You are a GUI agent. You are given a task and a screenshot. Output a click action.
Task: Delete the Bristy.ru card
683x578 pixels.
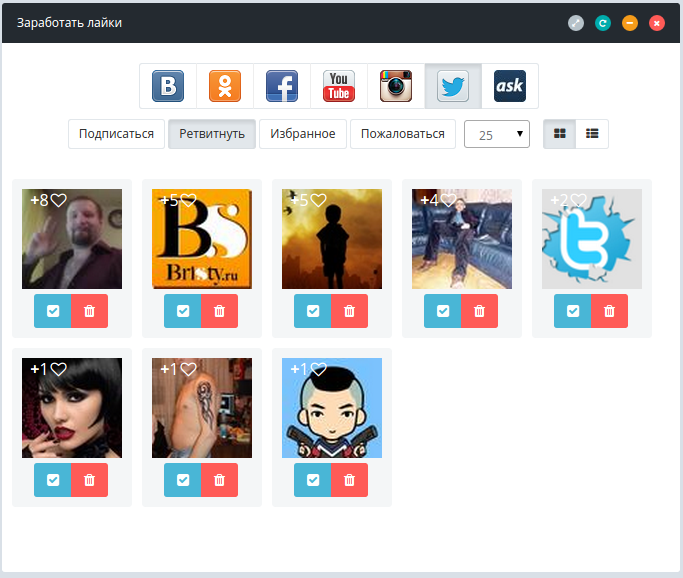(220, 311)
